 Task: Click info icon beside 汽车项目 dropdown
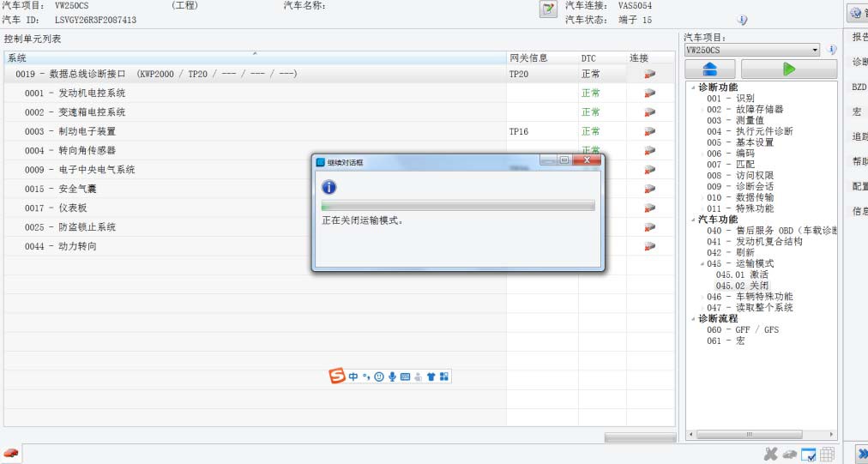831,51
